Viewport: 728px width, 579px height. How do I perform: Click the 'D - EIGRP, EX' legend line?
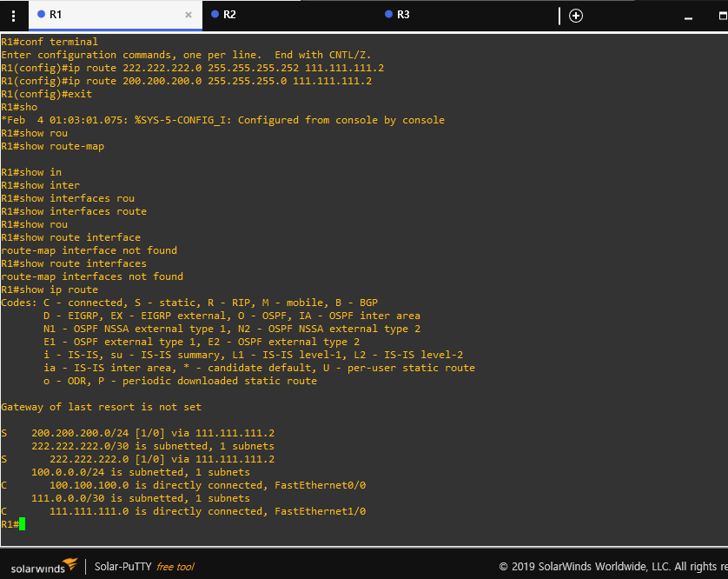tap(232, 316)
